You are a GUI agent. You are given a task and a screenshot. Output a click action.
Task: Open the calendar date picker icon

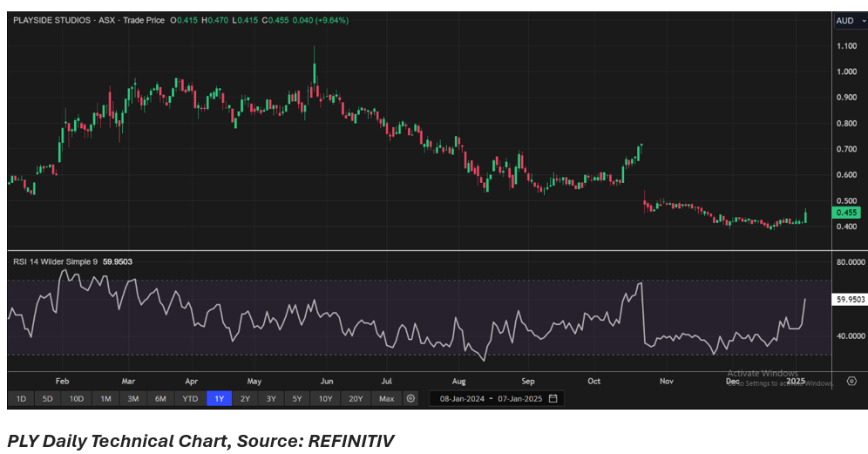click(x=553, y=398)
